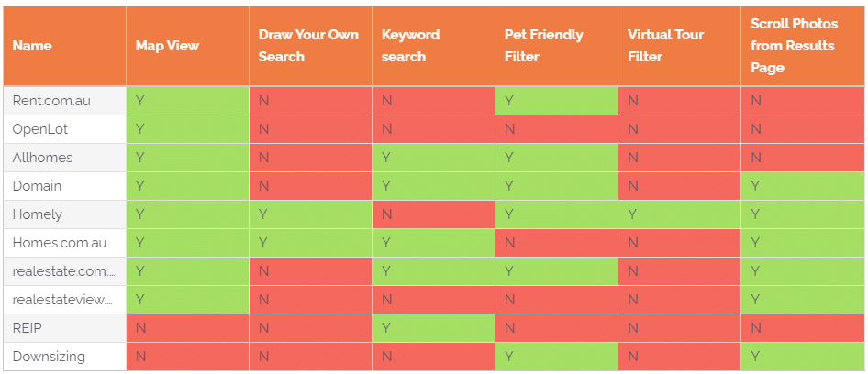
Task: Click the REIP name cell
Action: (65, 328)
